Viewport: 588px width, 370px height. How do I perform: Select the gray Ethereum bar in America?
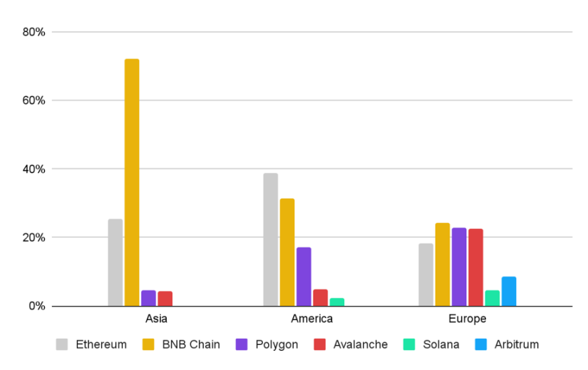pos(271,240)
